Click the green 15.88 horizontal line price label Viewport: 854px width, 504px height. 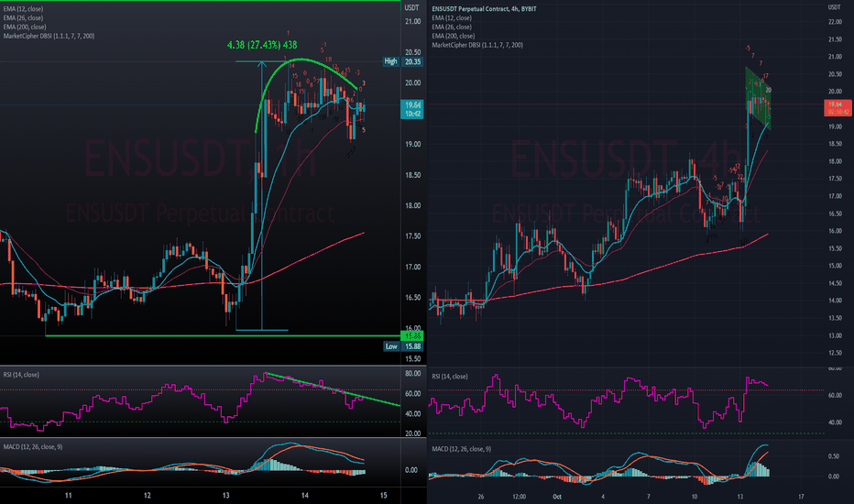412,336
